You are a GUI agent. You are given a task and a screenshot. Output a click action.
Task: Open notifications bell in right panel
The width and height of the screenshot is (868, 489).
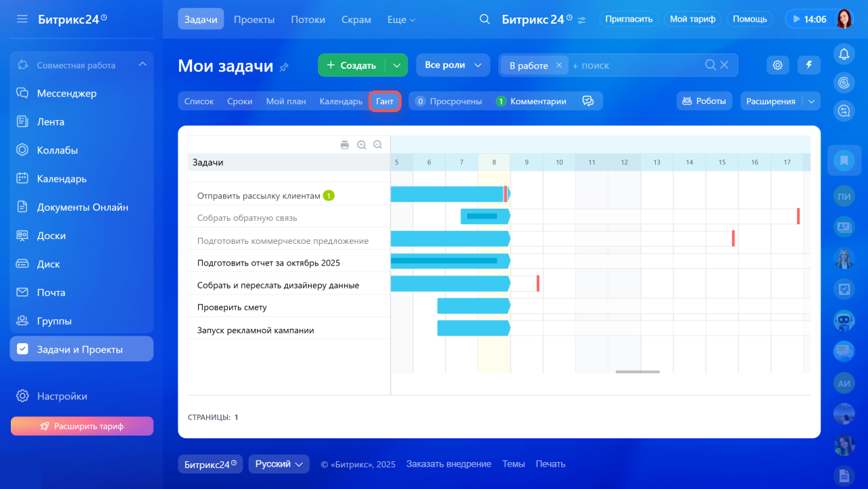844,54
